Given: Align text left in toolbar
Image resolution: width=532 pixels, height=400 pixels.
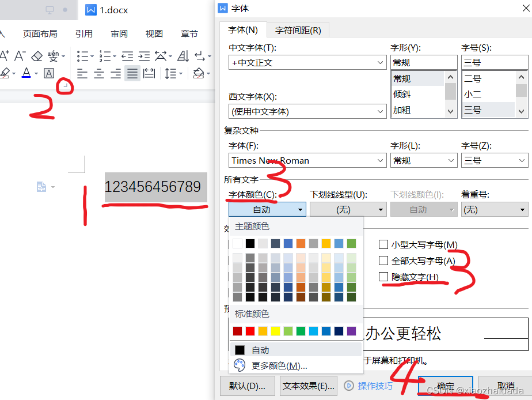Looking at the screenshot, I should 82,73.
